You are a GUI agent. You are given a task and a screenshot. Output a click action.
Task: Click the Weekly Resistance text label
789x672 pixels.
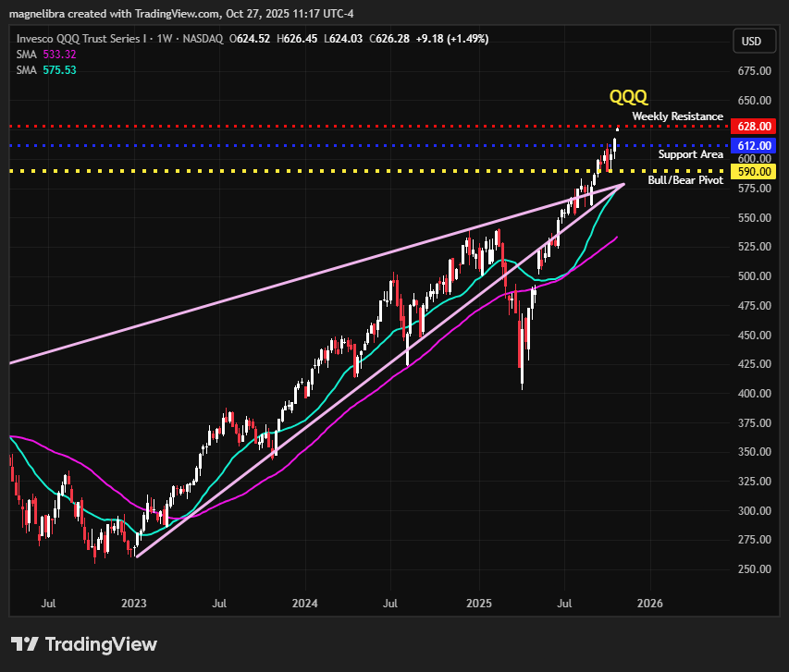coord(677,116)
